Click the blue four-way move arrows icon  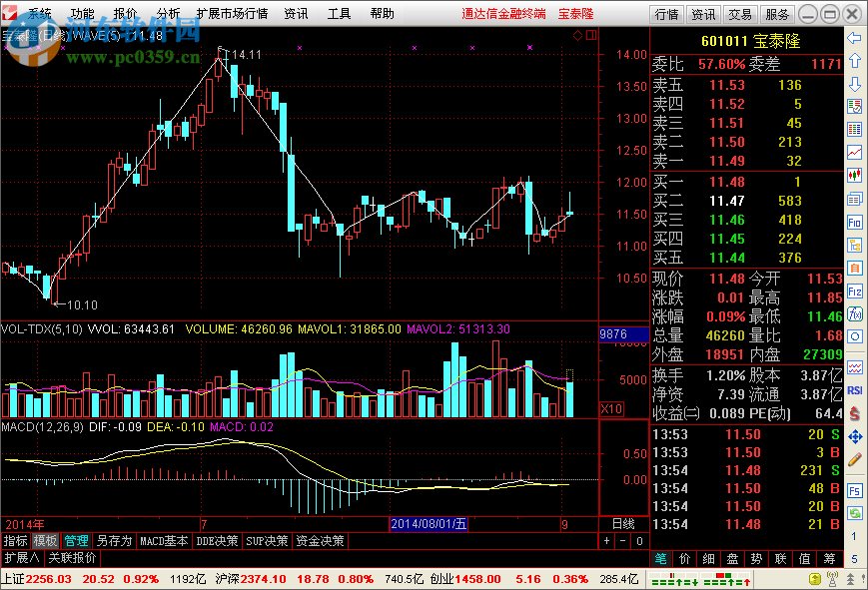854,436
